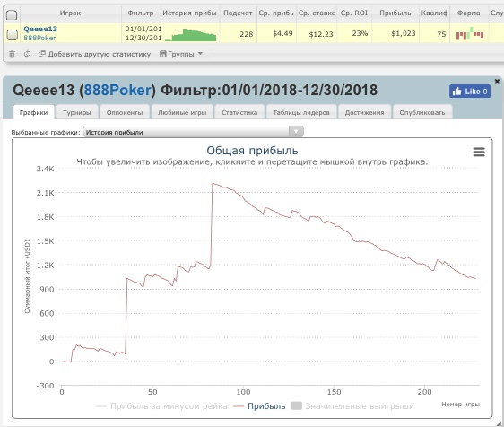Sort by the 'Фильтр' column header

[141, 13]
